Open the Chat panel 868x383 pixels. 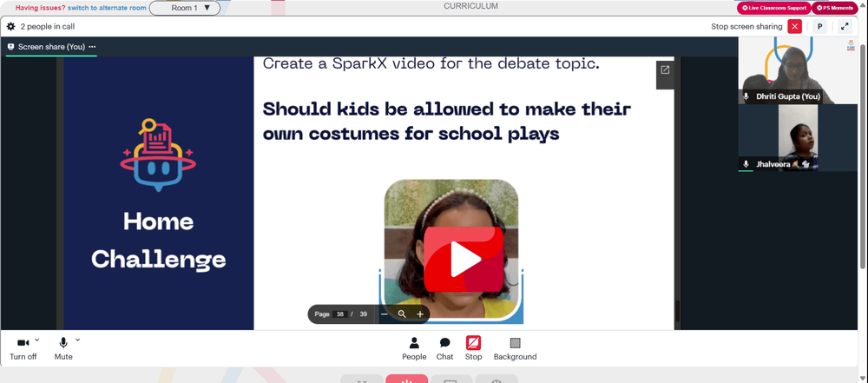click(x=444, y=348)
